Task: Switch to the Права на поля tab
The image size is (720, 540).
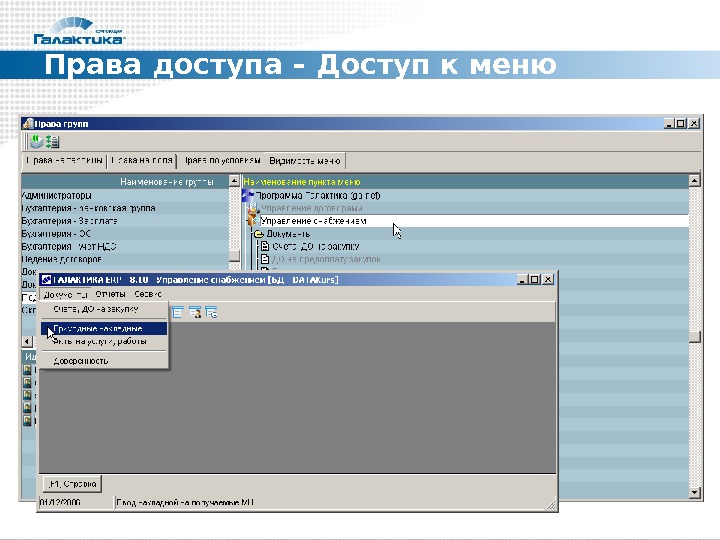Action: pyautogui.click(x=142, y=161)
